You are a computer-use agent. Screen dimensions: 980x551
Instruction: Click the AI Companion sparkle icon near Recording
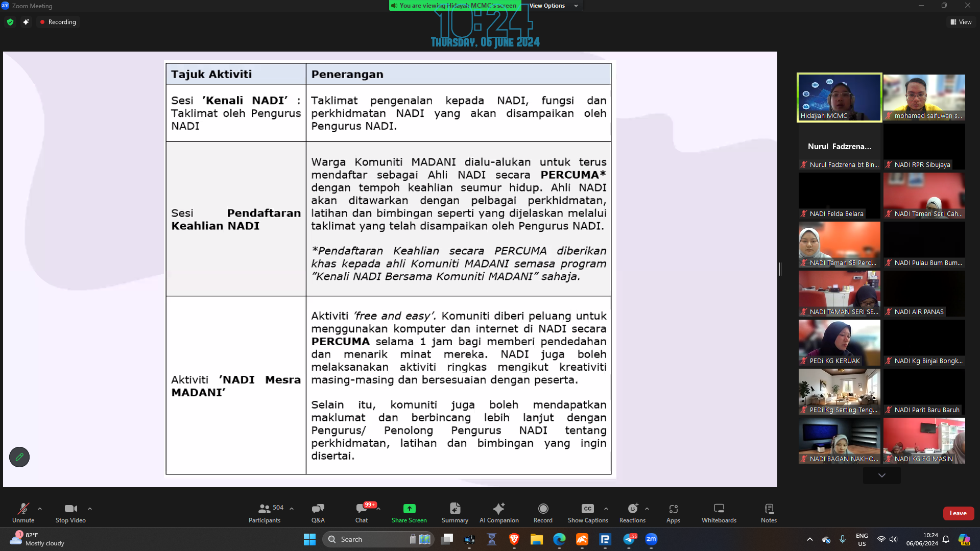point(26,22)
